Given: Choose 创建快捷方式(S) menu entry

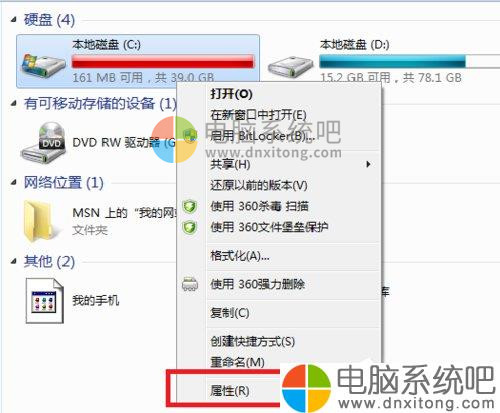Looking at the screenshot, I should (x=252, y=341).
